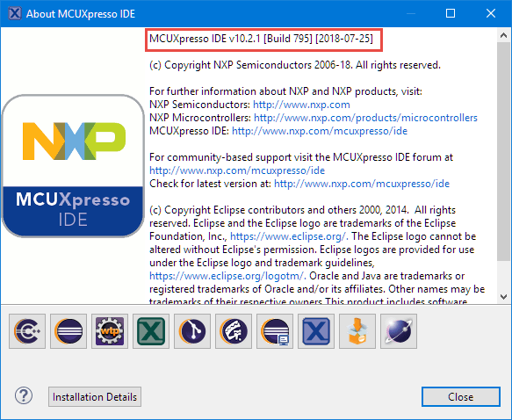Viewport: 512px width, 420px height.
Task: Open the community forum mcuxpresso/ide link
Action: click(237, 170)
